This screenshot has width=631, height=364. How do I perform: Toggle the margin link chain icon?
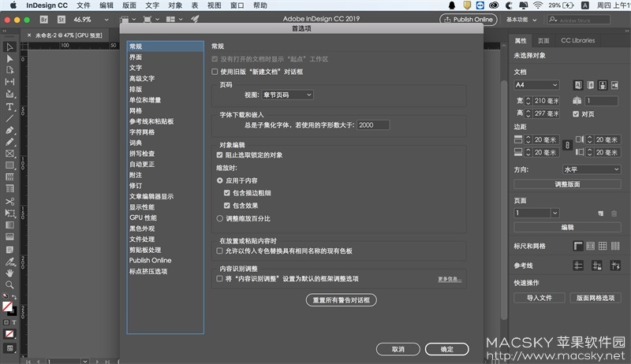point(567,146)
